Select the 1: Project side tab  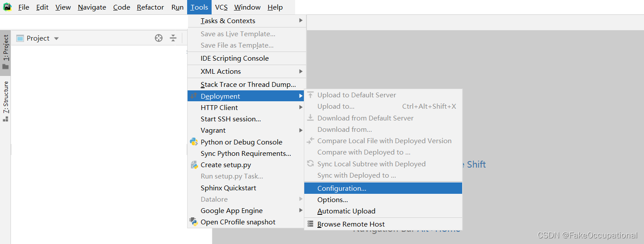tap(5, 52)
